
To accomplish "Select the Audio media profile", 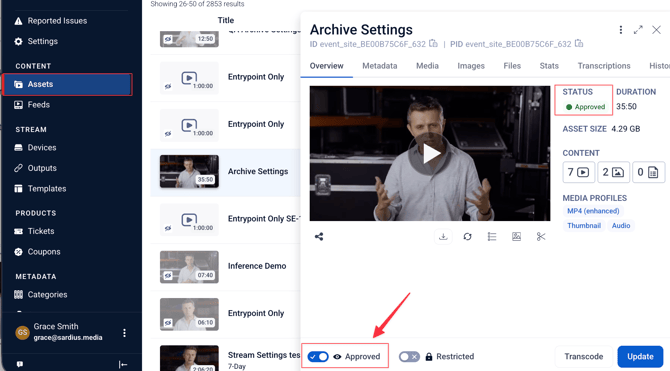I will click(621, 226).
